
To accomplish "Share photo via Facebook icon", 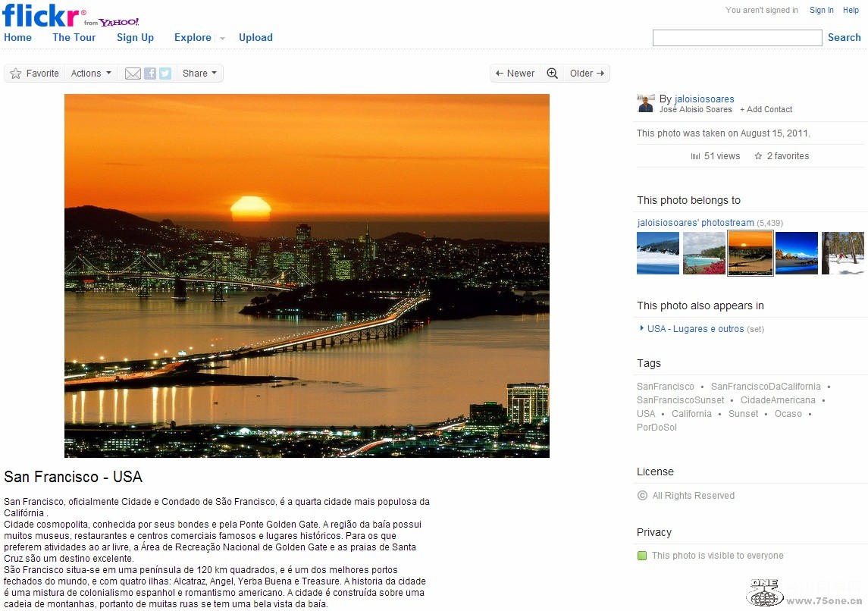I will click(150, 74).
